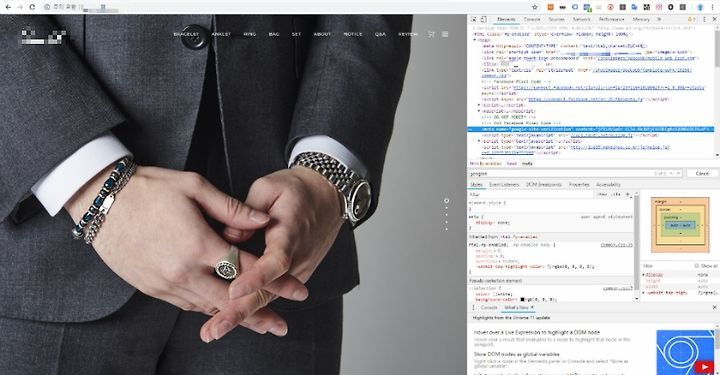Open the DevTools warnings count indicator
720x375 pixels.
pos(691,19)
